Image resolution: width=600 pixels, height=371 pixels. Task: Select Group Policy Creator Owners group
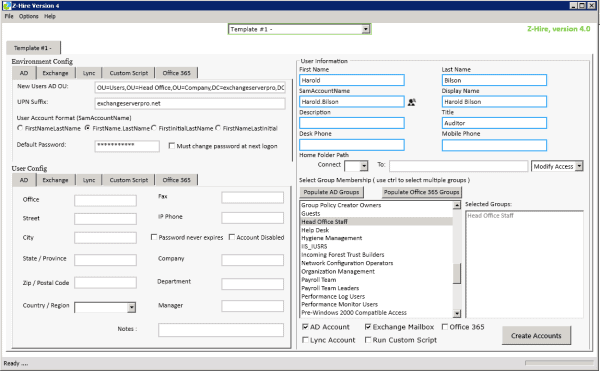(x=377, y=205)
